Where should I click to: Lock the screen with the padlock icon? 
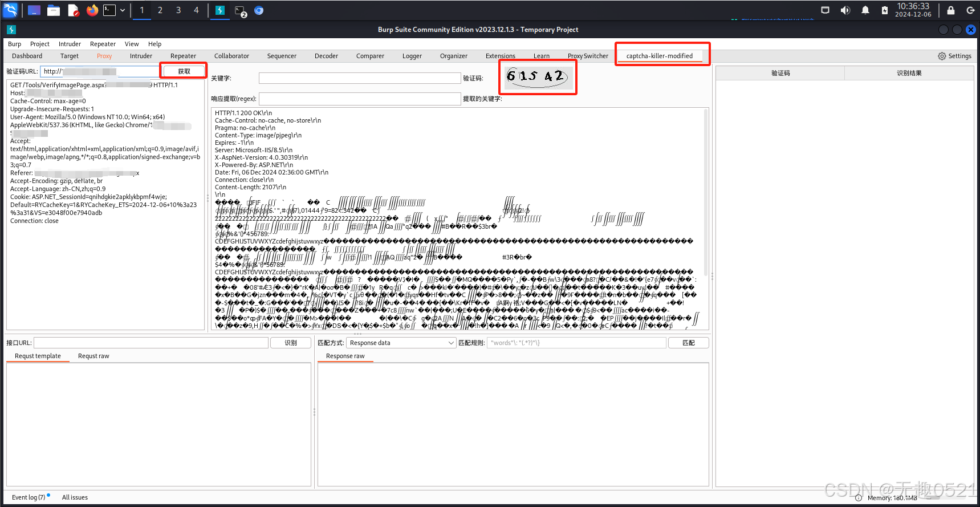(x=951, y=10)
